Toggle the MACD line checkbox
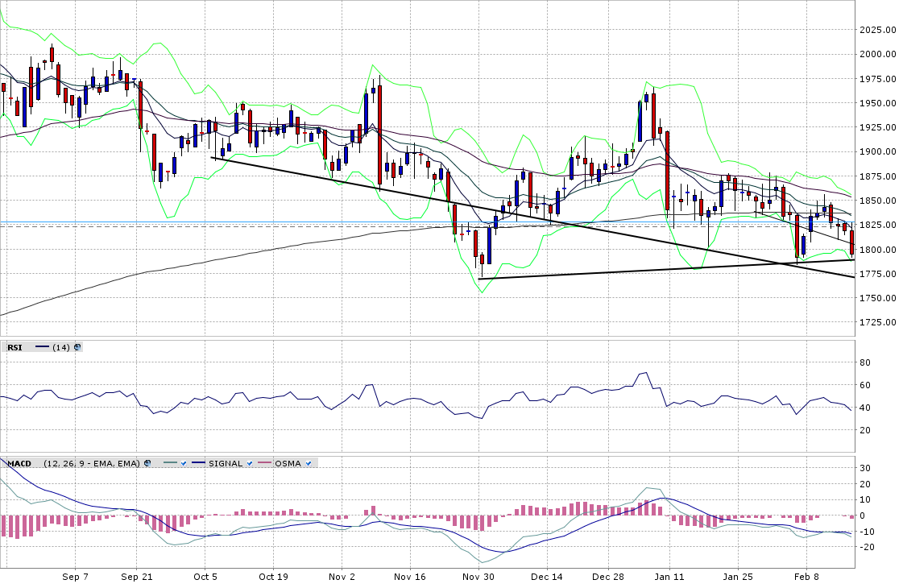 pyautogui.click(x=184, y=463)
